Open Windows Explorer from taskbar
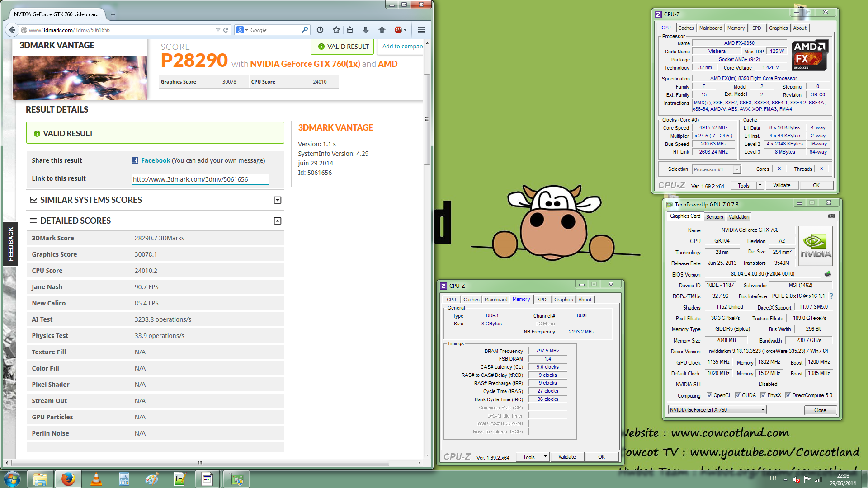Image resolution: width=868 pixels, height=488 pixels. 40,479
